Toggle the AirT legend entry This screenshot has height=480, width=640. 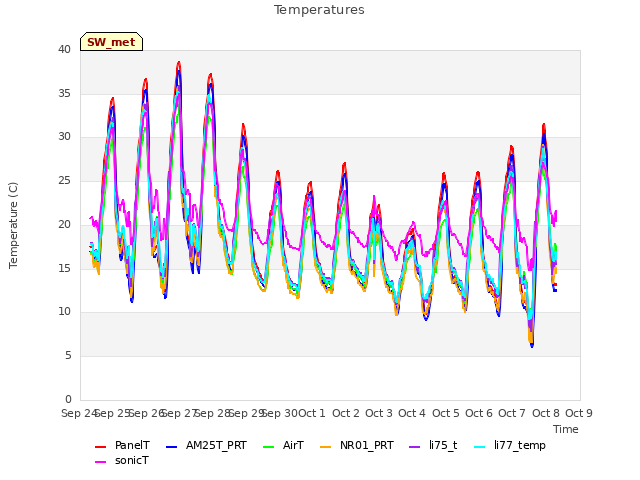pyautogui.click(x=284, y=445)
